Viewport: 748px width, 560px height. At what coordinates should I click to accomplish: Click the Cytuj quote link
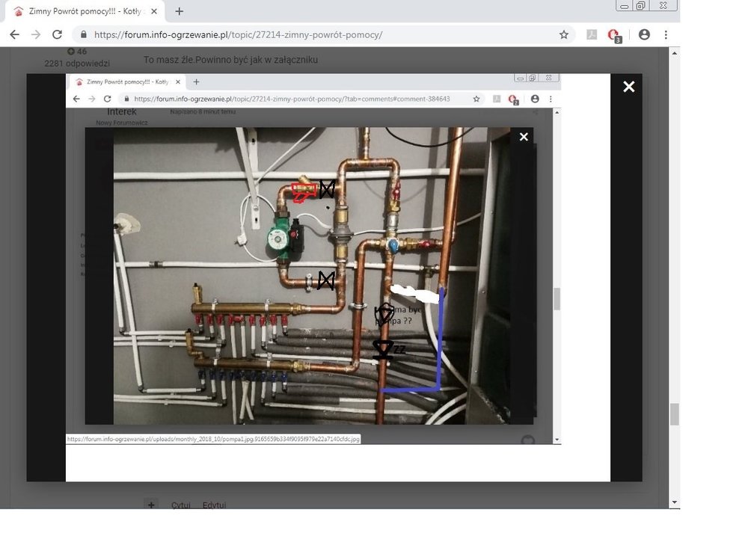180,505
